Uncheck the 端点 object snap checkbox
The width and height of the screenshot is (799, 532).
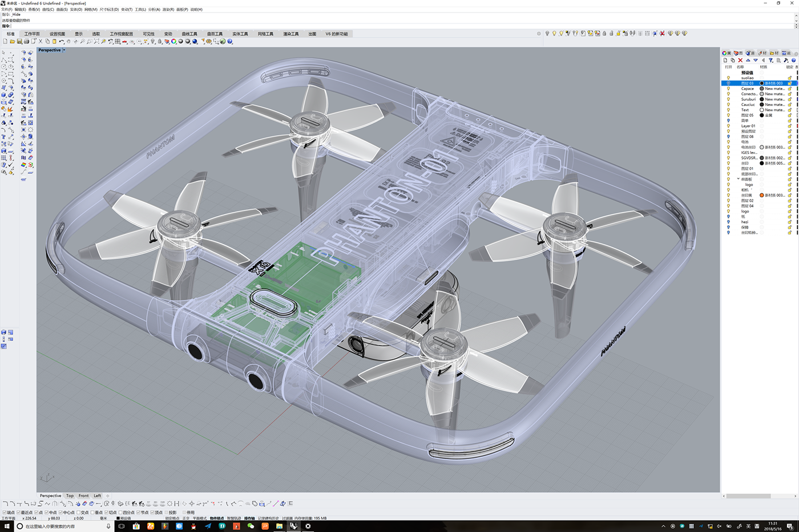click(x=5, y=512)
